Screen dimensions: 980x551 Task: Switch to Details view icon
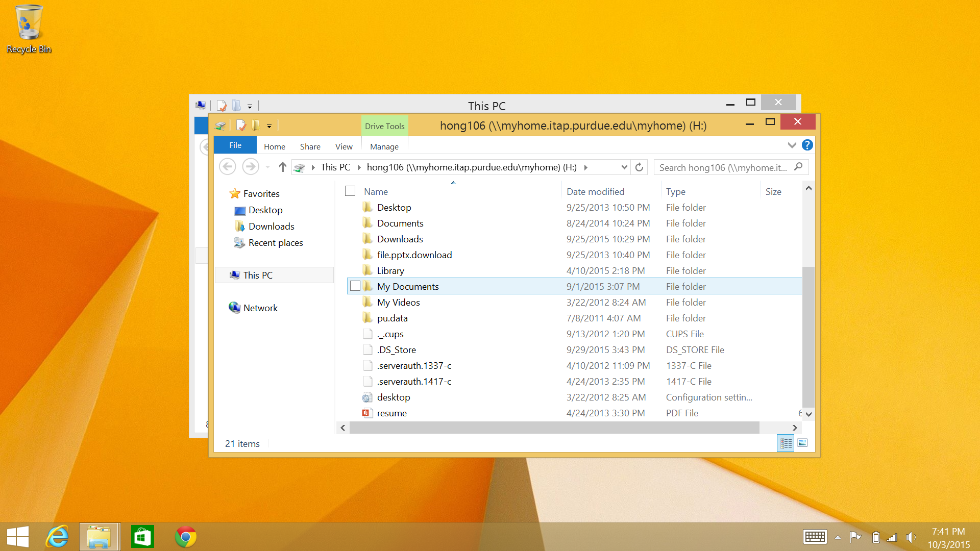tap(786, 443)
